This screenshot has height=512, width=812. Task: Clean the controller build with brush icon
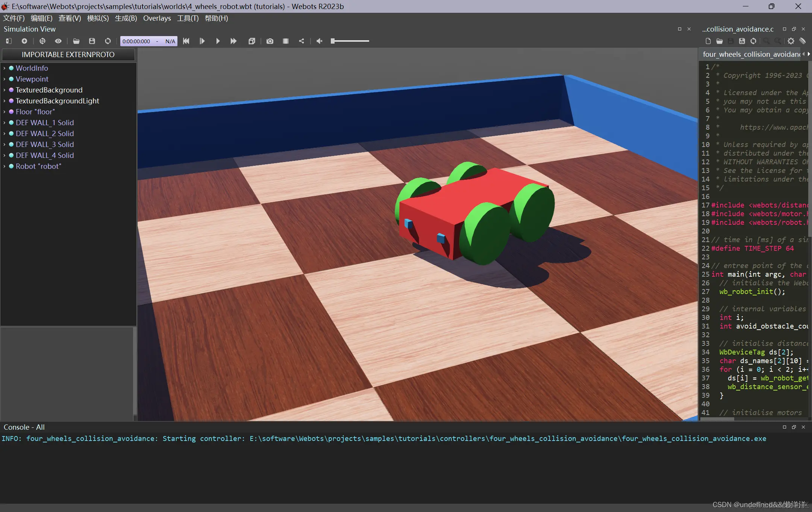point(803,41)
